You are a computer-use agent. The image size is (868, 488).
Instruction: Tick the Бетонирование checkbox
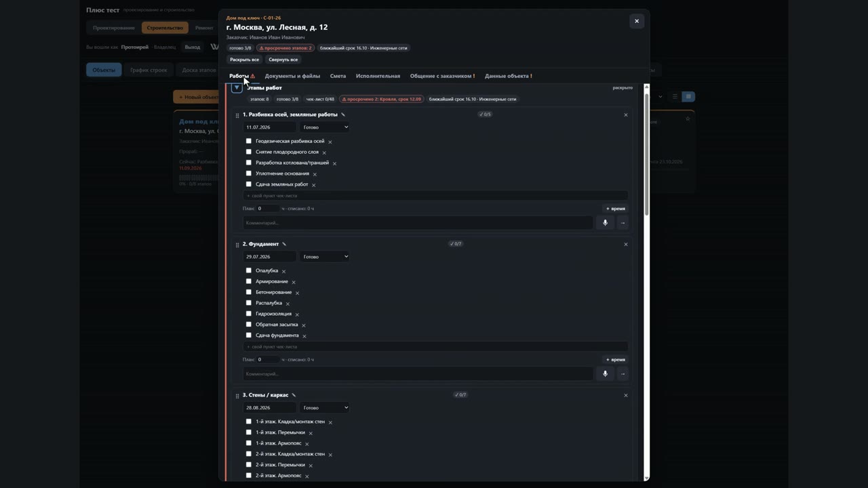(x=249, y=292)
